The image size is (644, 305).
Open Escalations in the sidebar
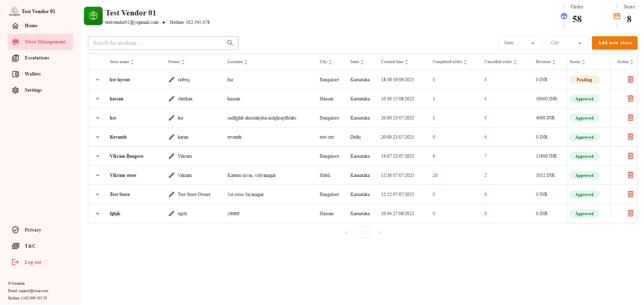[x=37, y=58]
